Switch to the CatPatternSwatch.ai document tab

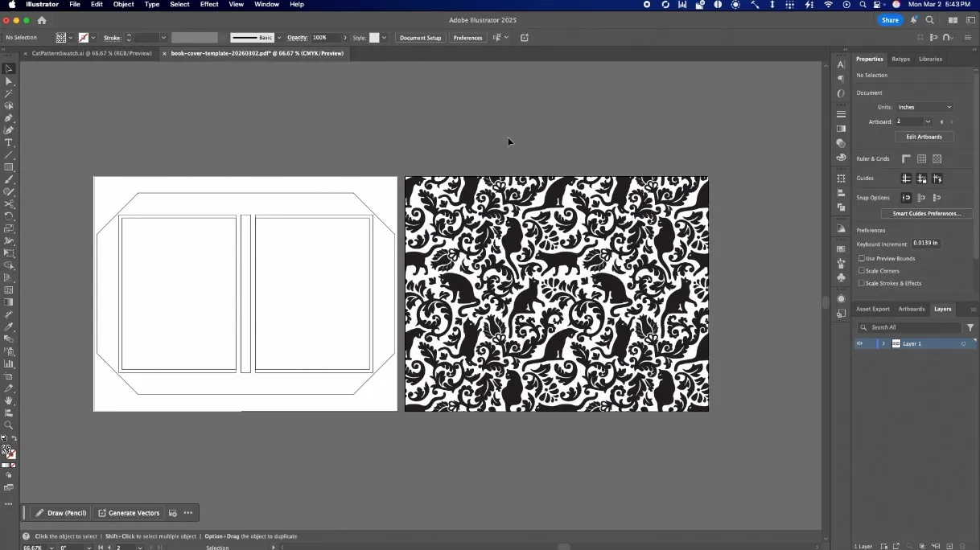click(91, 54)
